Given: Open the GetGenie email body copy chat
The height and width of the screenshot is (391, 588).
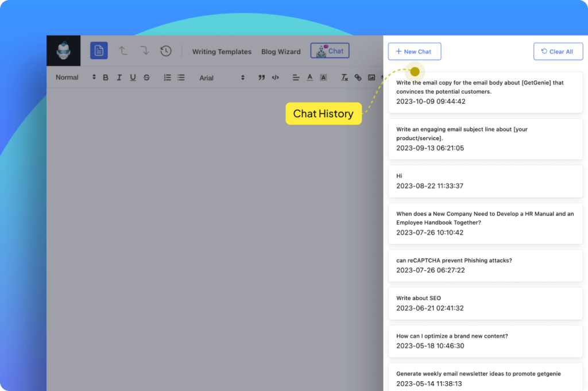Looking at the screenshot, I should (485, 92).
